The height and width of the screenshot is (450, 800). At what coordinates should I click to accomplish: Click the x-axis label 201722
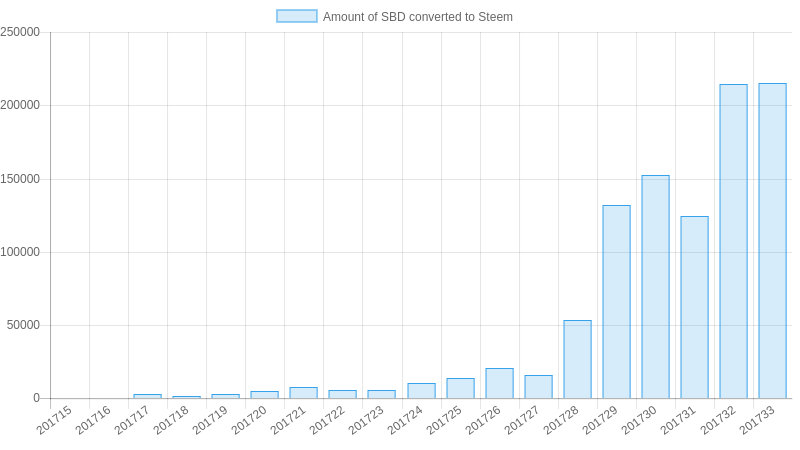[327, 420]
